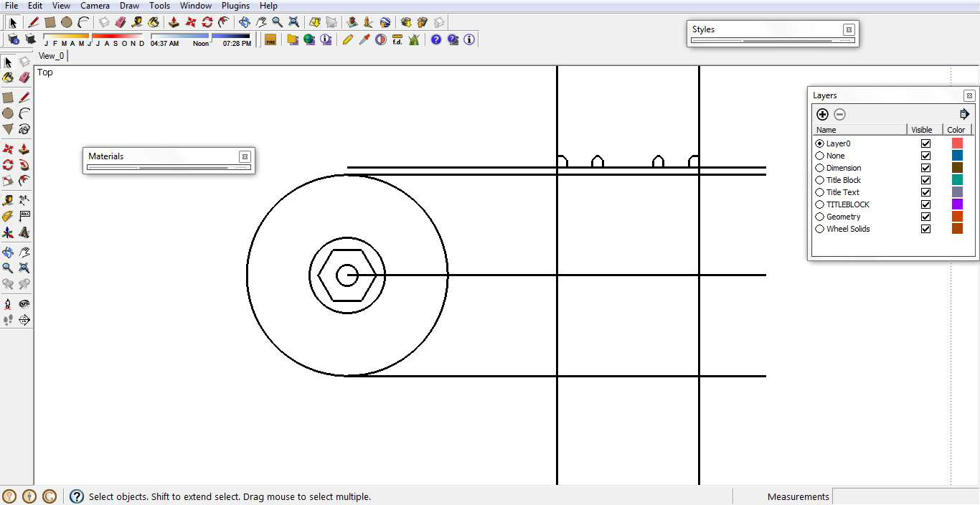Viewport: 980px width, 505px height.
Task: Make Geometry the active layer
Action: pyautogui.click(x=820, y=217)
